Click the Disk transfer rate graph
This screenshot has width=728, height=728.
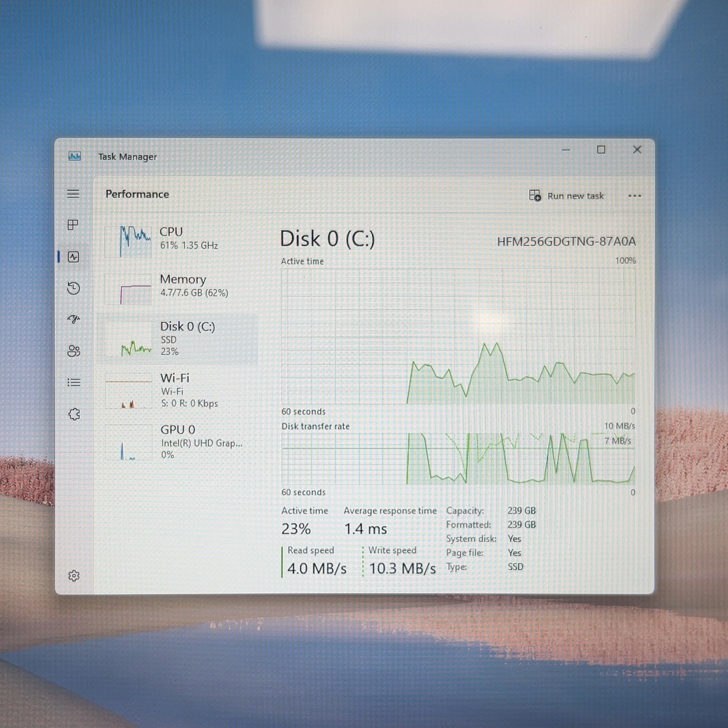(458, 459)
